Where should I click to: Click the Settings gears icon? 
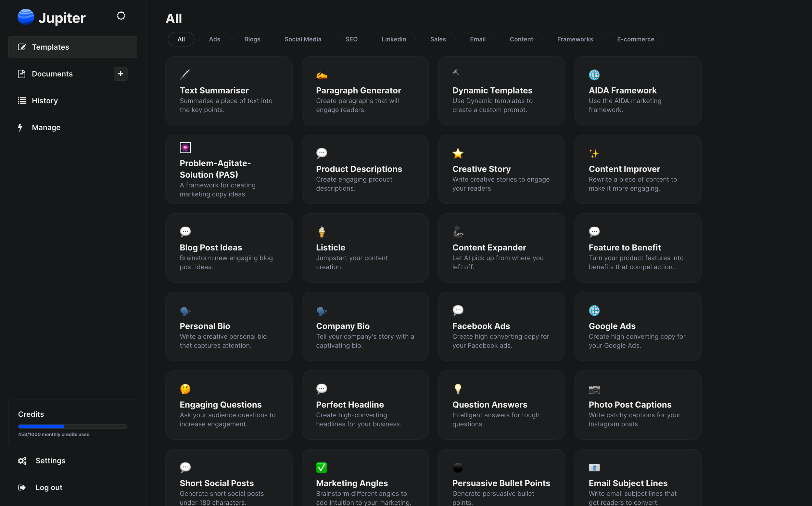pyautogui.click(x=22, y=461)
